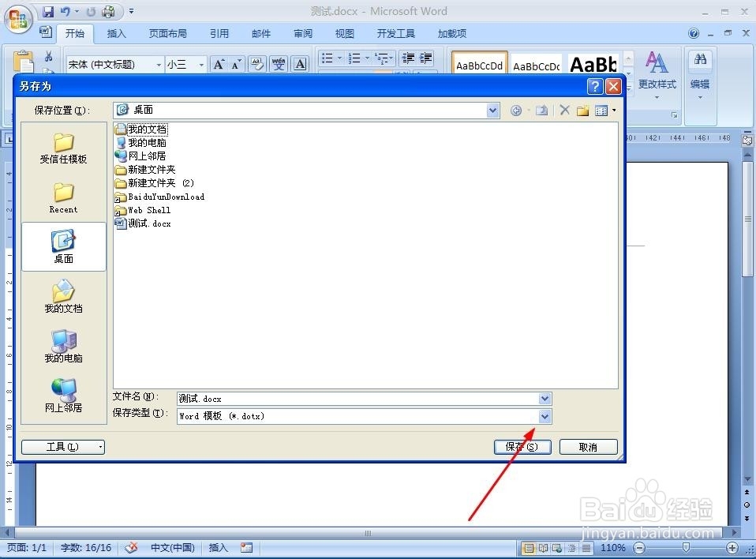Select the BaiduYunDownload folder in list
The width and height of the screenshot is (756, 559).
coord(159,197)
